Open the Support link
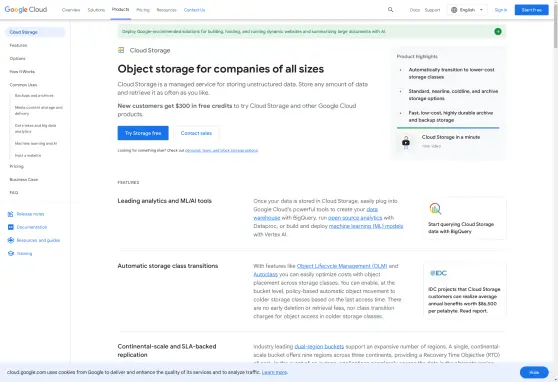 click(432, 10)
